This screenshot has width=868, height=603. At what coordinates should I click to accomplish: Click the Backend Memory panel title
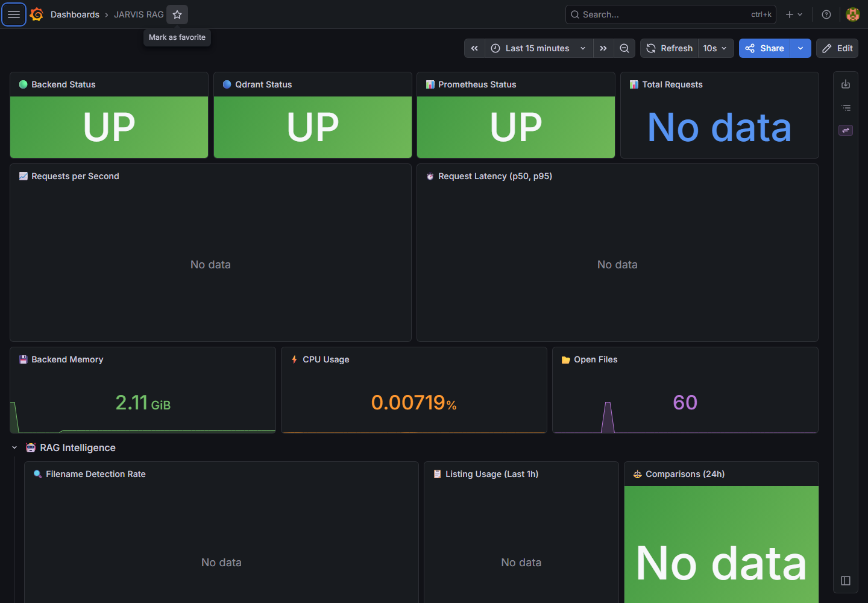click(x=67, y=359)
